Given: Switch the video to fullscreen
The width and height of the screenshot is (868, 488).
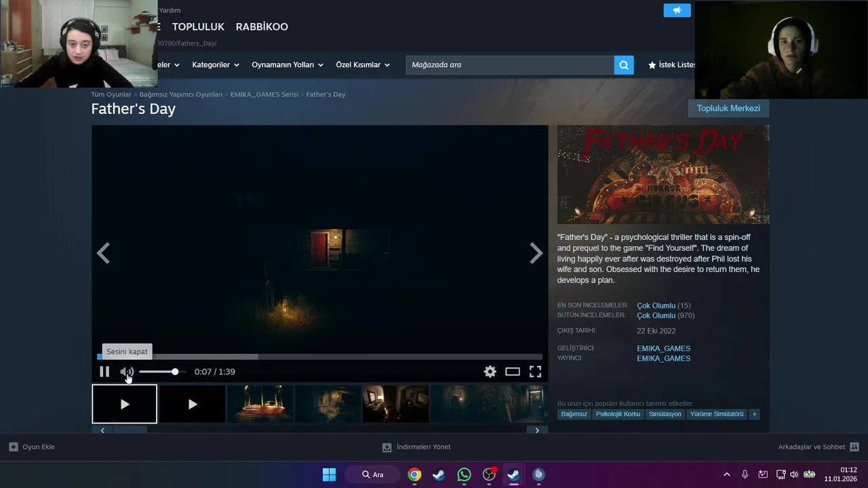Looking at the screenshot, I should pos(535,371).
